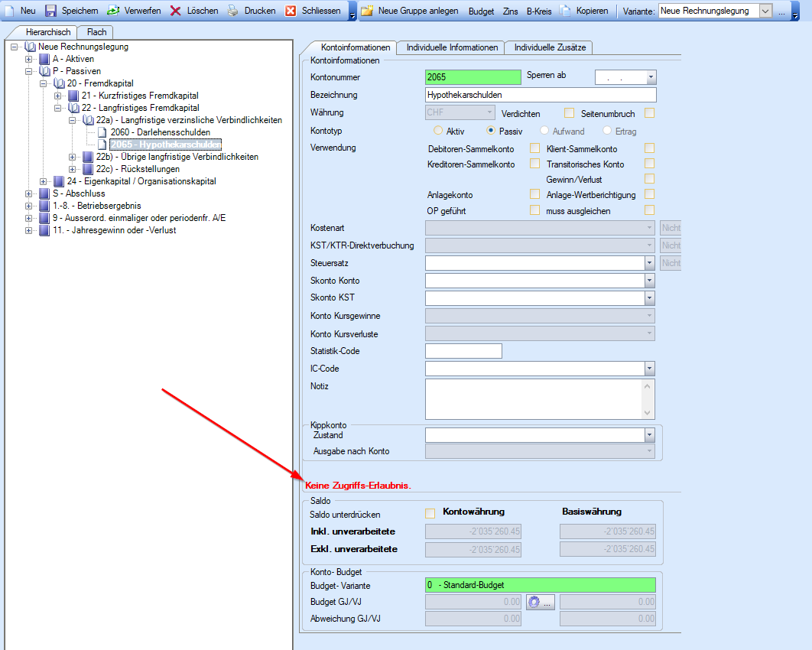Click the Verwerfen button label

click(x=142, y=11)
